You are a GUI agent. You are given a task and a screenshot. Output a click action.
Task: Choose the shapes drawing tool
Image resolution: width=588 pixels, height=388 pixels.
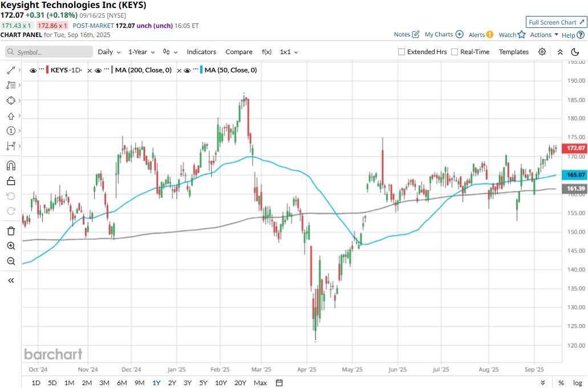[x=11, y=100]
